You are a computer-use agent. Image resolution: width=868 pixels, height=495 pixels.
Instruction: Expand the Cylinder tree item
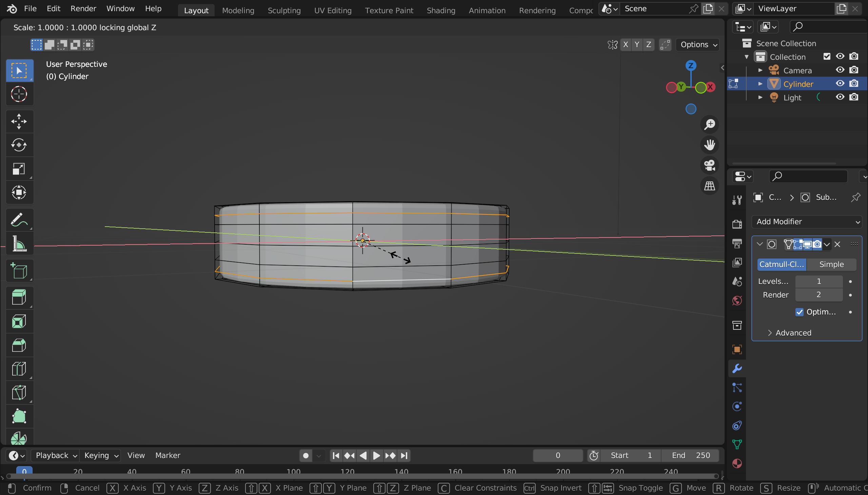click(x=761, y=84)
